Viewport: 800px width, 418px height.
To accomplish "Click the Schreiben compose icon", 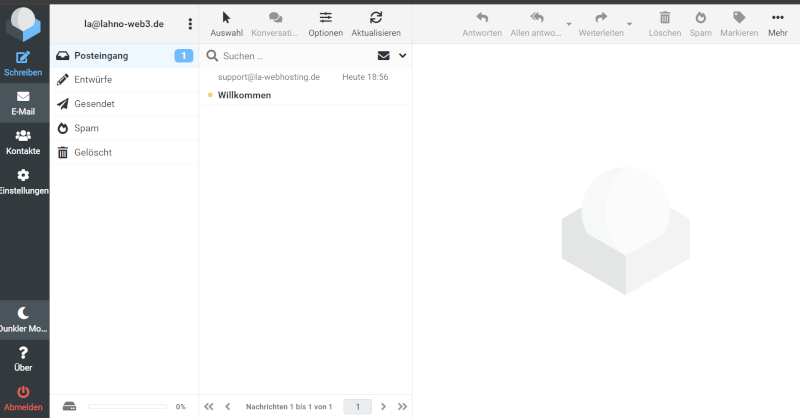I will [24, 59].
